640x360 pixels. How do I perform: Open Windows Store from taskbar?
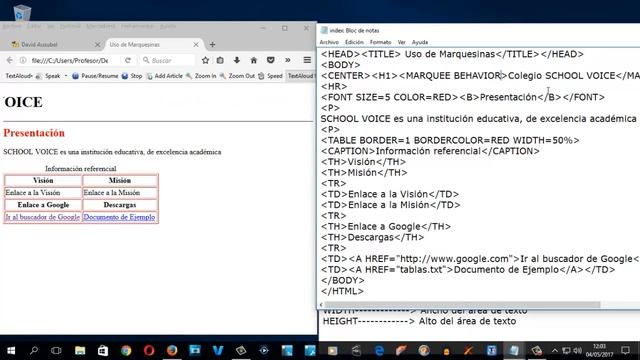tap(103, 350)
